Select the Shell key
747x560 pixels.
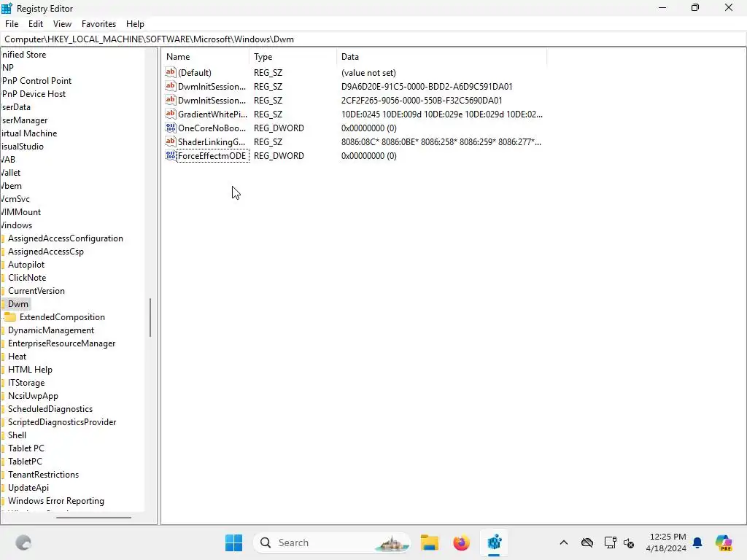[18, 435]
